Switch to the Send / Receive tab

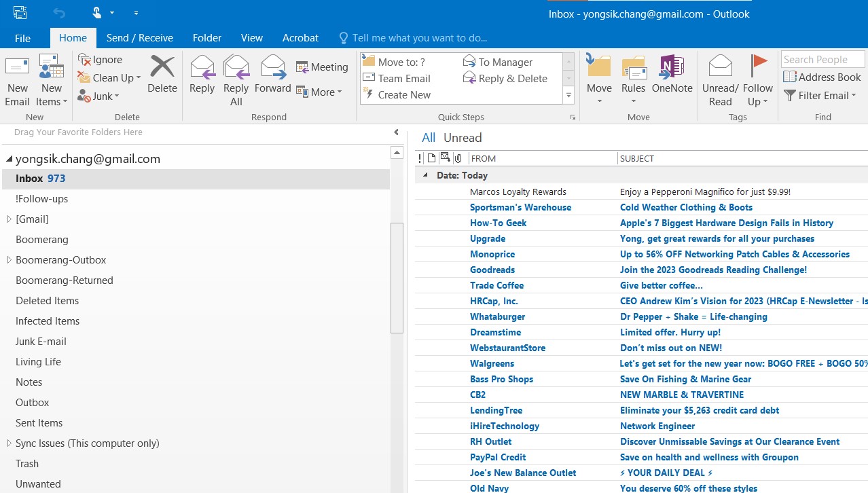(140, 37)
